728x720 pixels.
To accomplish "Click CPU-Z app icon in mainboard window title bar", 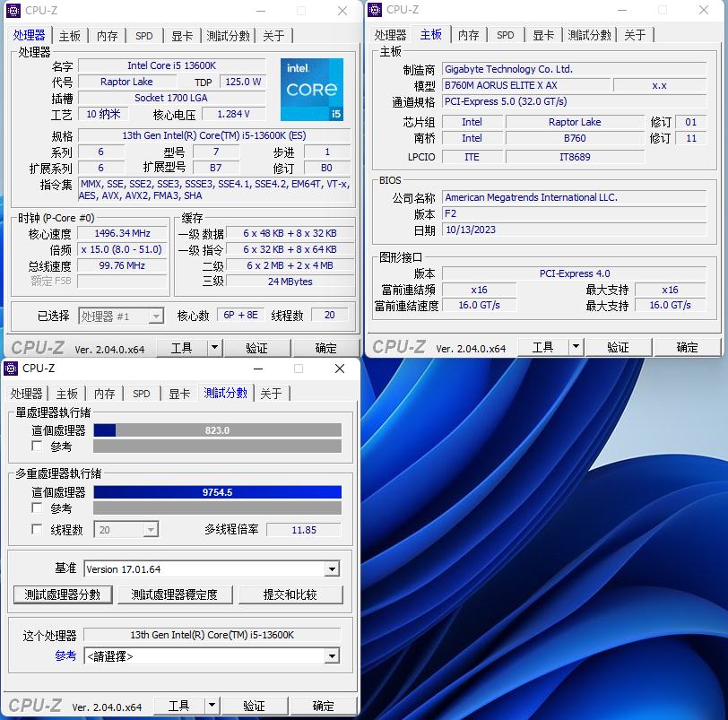I will (377, 10).
